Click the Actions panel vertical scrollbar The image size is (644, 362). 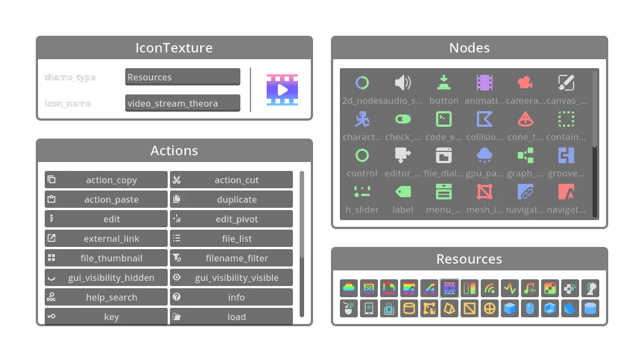[x=302, y=244]
